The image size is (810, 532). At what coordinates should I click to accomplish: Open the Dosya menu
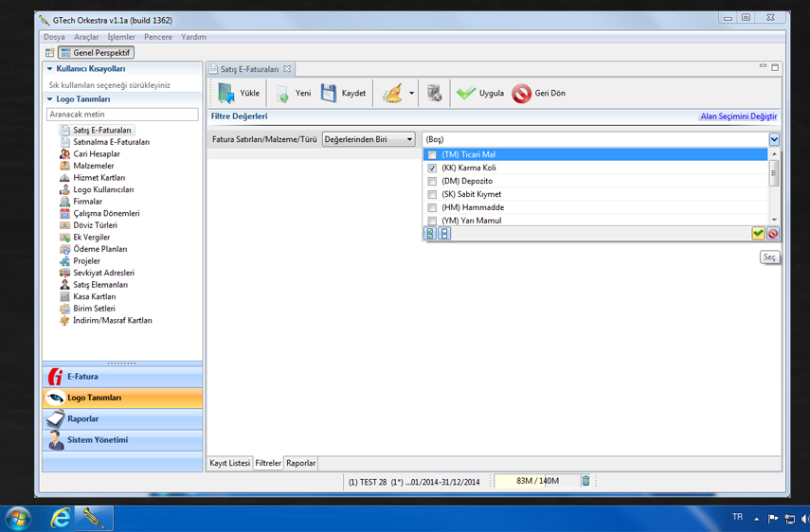54,37
